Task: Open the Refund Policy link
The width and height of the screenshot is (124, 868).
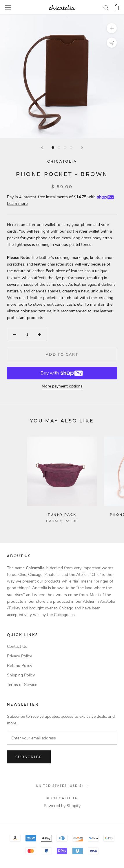Action: (x=20, y=665)
